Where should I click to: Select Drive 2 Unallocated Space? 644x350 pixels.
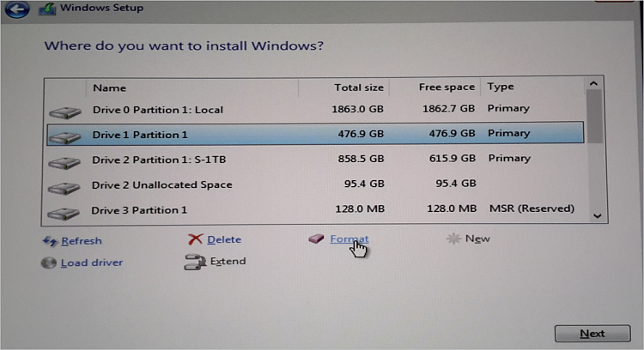(315, 184)
